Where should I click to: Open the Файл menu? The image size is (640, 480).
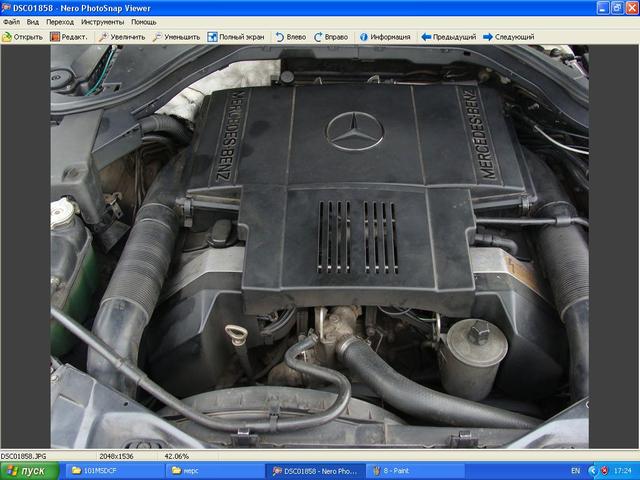11,22
